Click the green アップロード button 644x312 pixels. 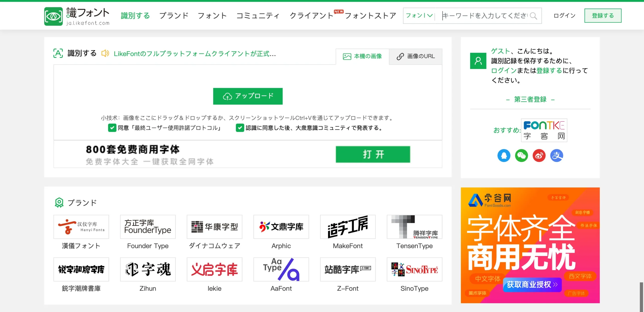pyautogui.click(x=248, y=96)
